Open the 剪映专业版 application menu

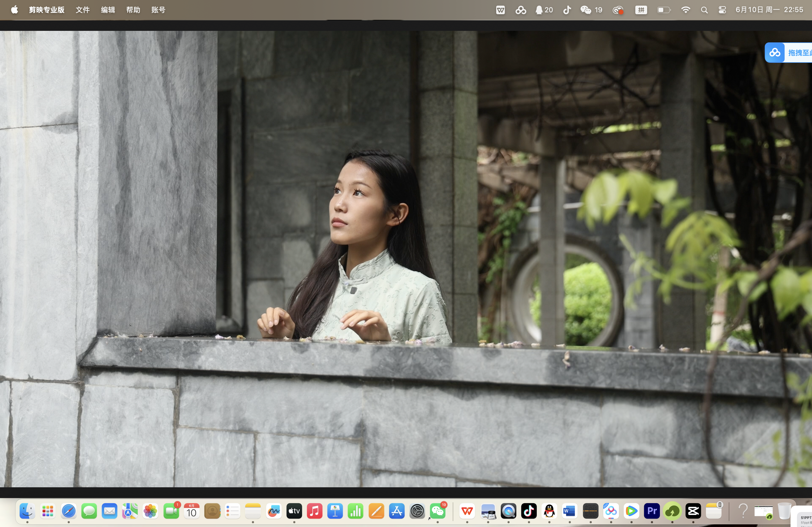click(47, 10)
